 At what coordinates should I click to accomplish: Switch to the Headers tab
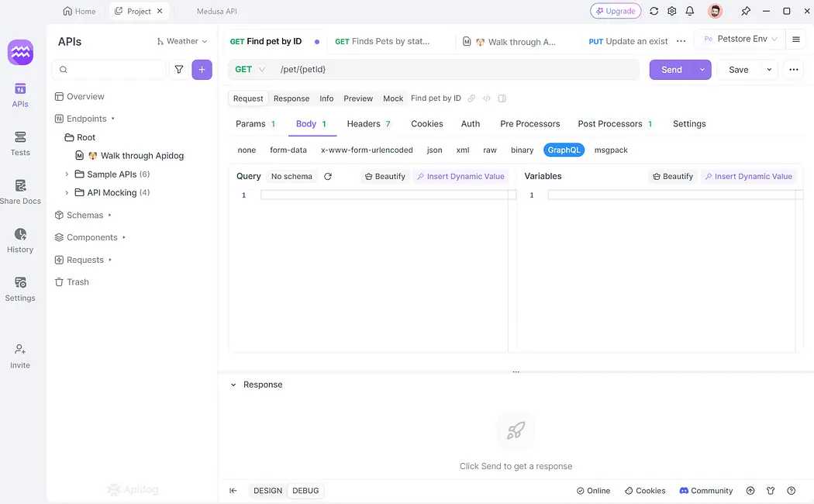[x=363, y=123]
